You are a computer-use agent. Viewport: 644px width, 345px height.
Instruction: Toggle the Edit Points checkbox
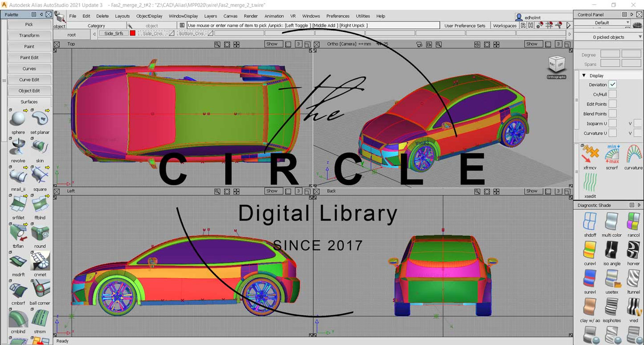coord(613,104)
